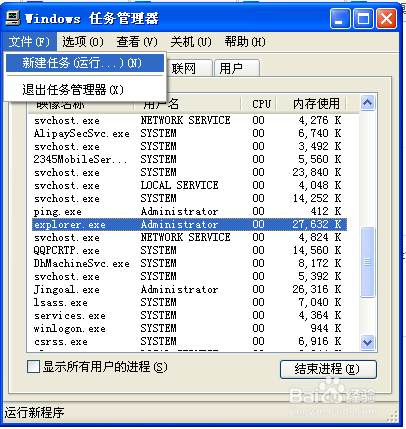
Task: Select the lsass.exe process
Action: point(189,302)
